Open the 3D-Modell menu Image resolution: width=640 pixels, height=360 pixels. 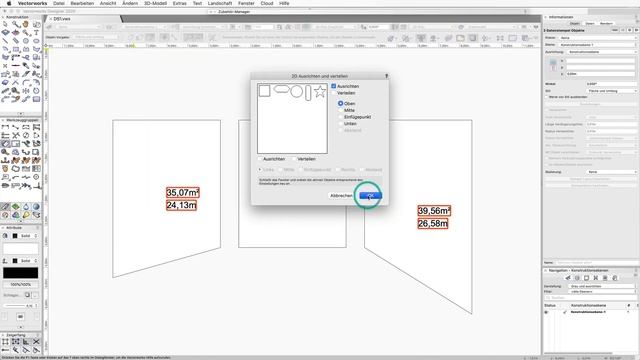click(x=155, y=3)
